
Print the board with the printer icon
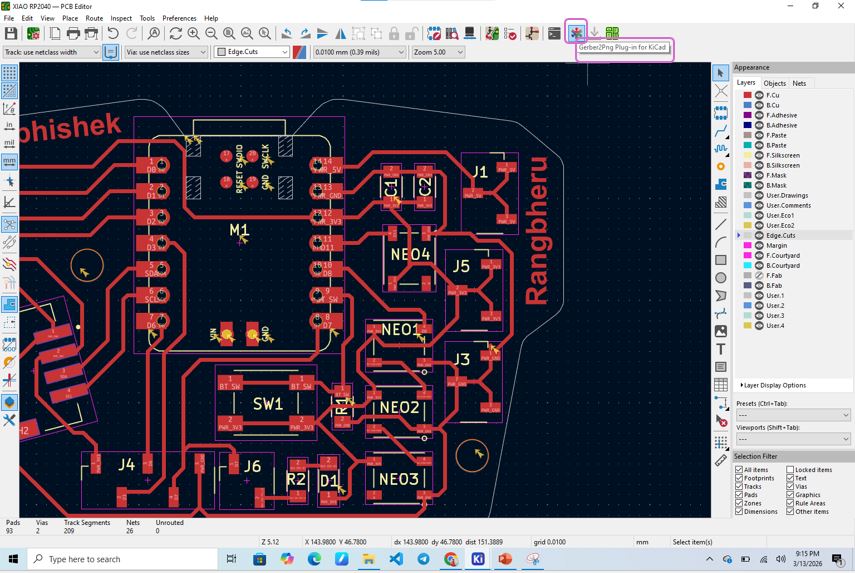click(73, 34)
